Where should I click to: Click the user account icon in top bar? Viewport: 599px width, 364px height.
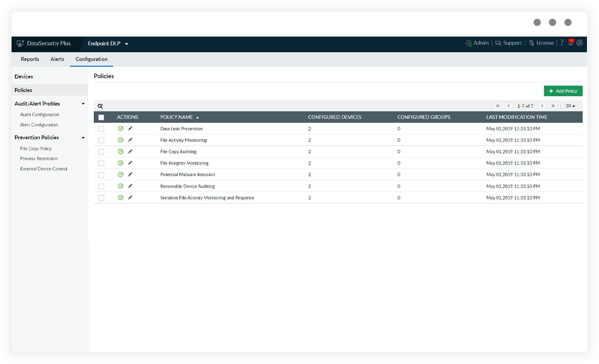[x=580, y=43]
